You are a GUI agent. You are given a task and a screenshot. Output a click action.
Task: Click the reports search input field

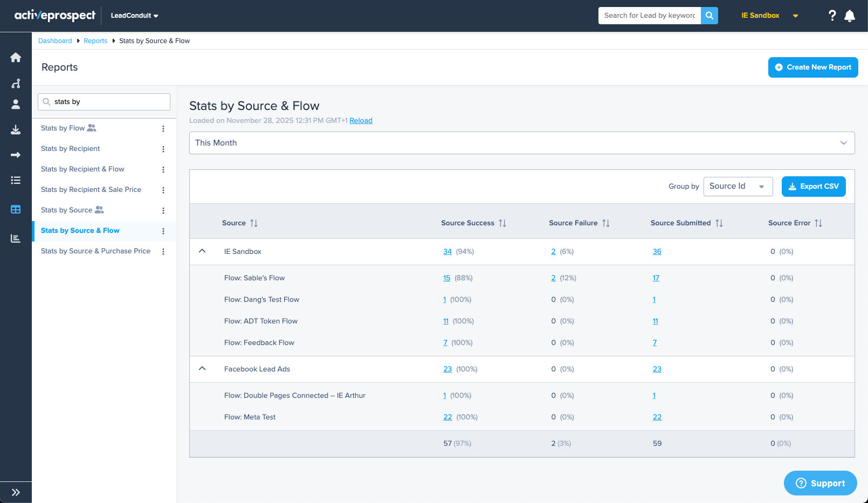104,102
